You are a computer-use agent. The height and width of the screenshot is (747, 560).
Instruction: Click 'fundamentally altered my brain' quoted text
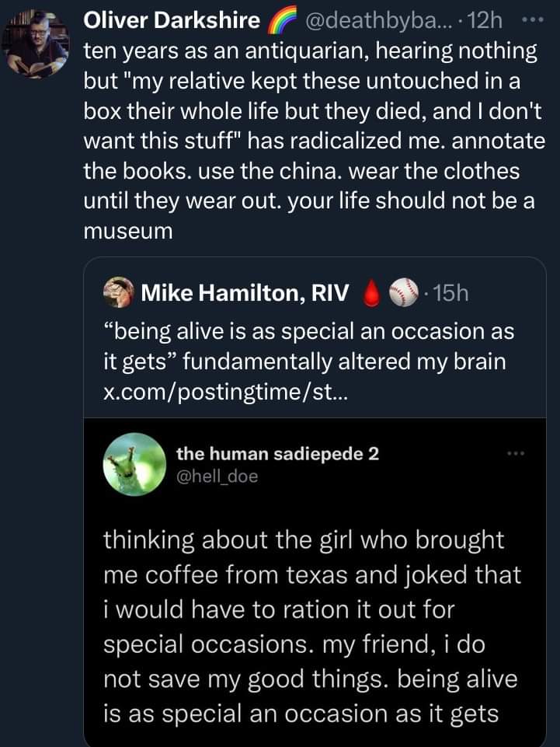[348, 361]
